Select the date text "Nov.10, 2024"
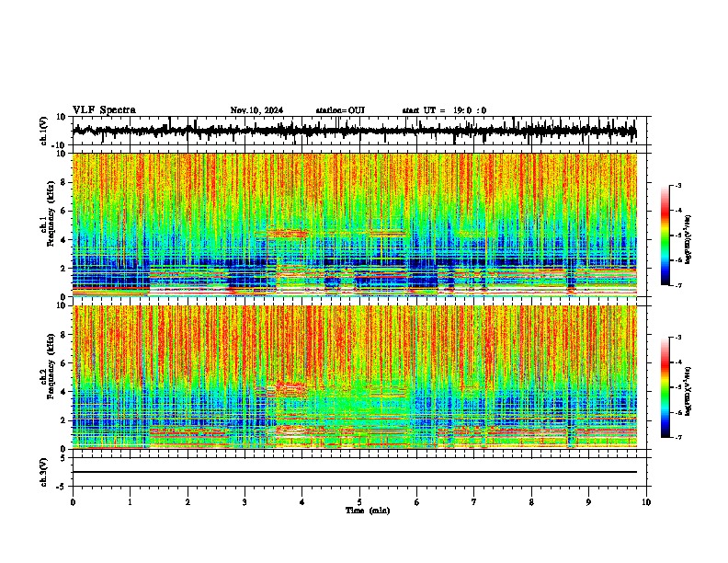Viewport: 728px width, 563px height. pos(256,110)
